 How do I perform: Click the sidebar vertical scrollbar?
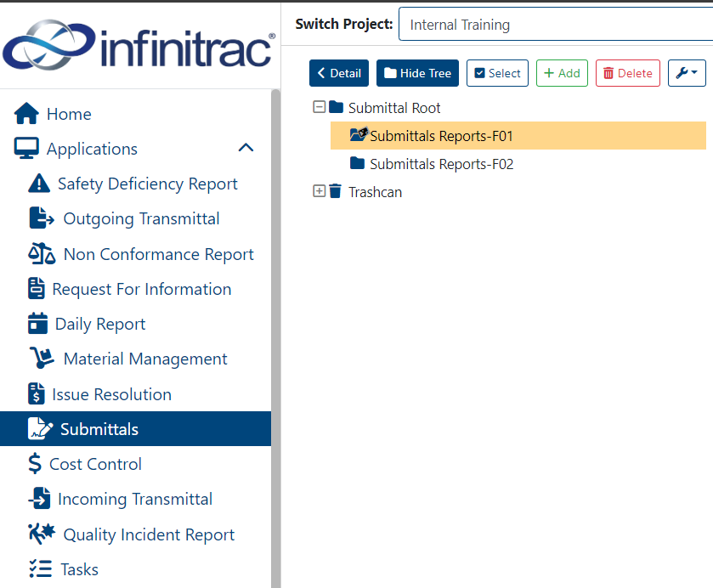point(275,338)
